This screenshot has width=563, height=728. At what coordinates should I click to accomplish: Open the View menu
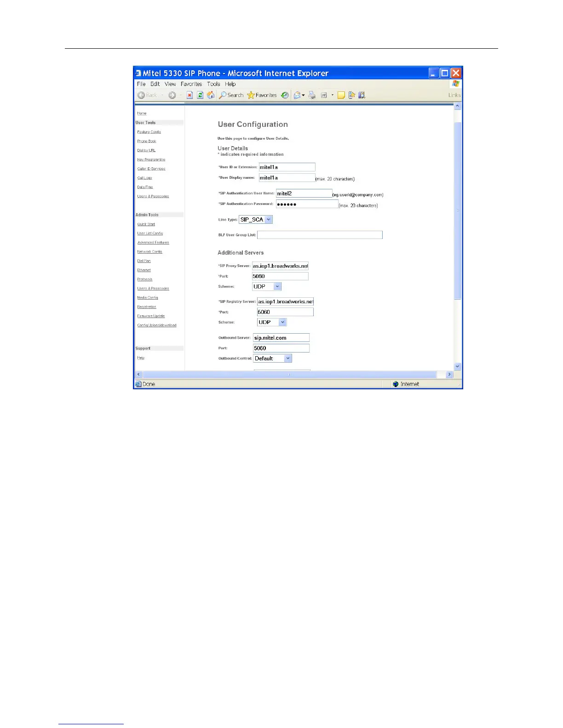click(170, 84)
